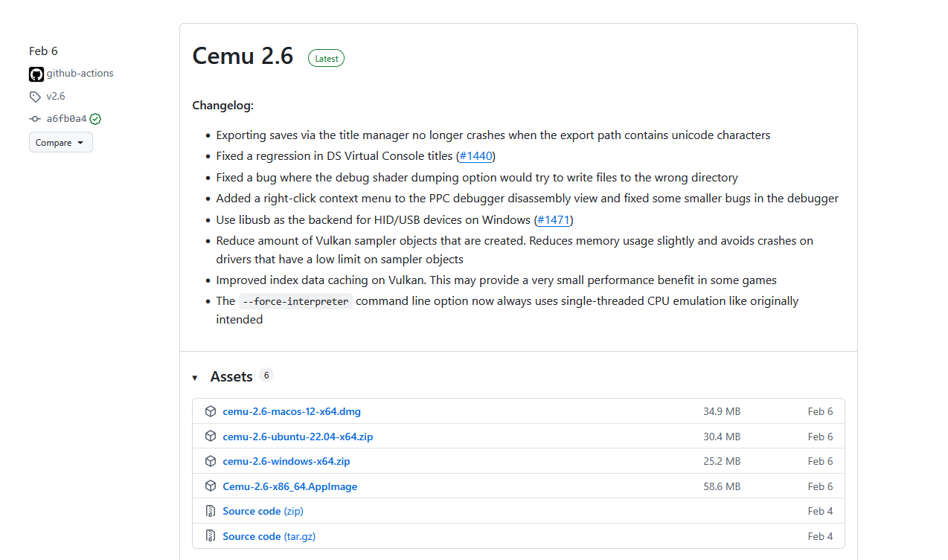Click the green verified checkmark icon
The height and width of the screenshot is (560, 948).
pos(96,119)
